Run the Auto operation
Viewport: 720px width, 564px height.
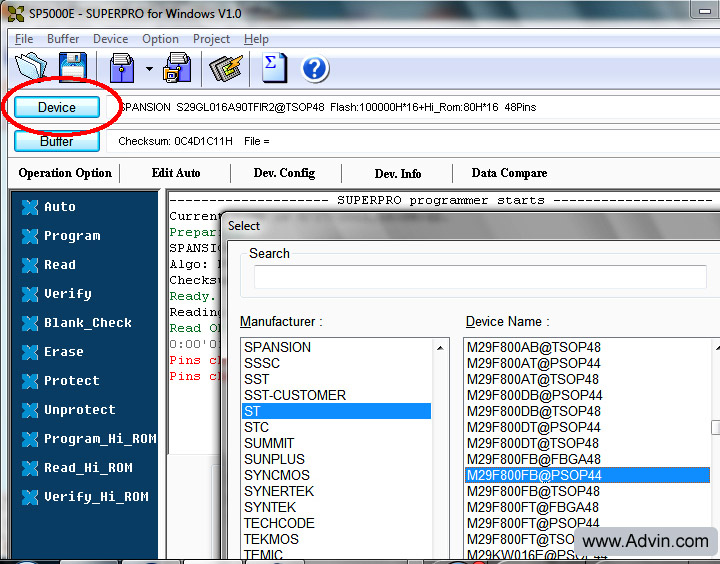48,207
